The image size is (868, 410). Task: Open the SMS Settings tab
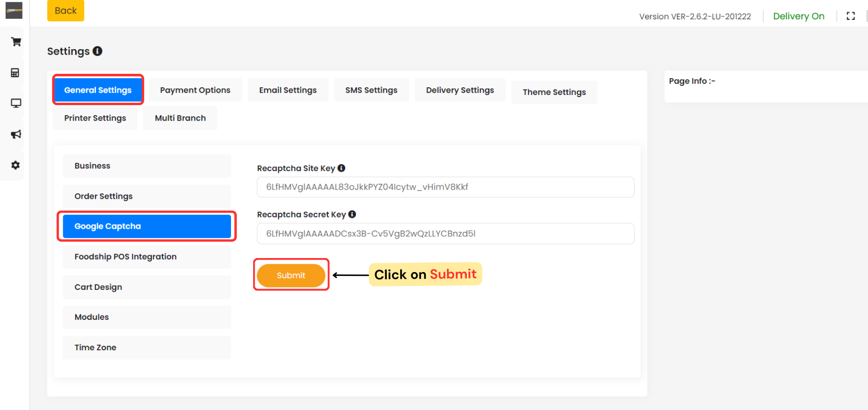371,90
